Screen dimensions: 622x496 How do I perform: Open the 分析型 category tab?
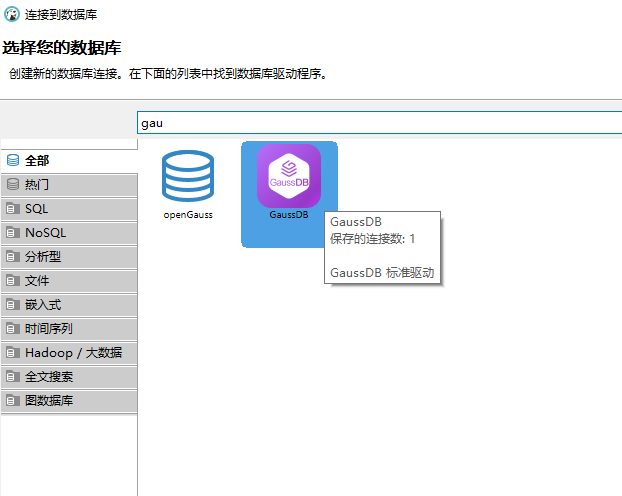tap(69, 257)
